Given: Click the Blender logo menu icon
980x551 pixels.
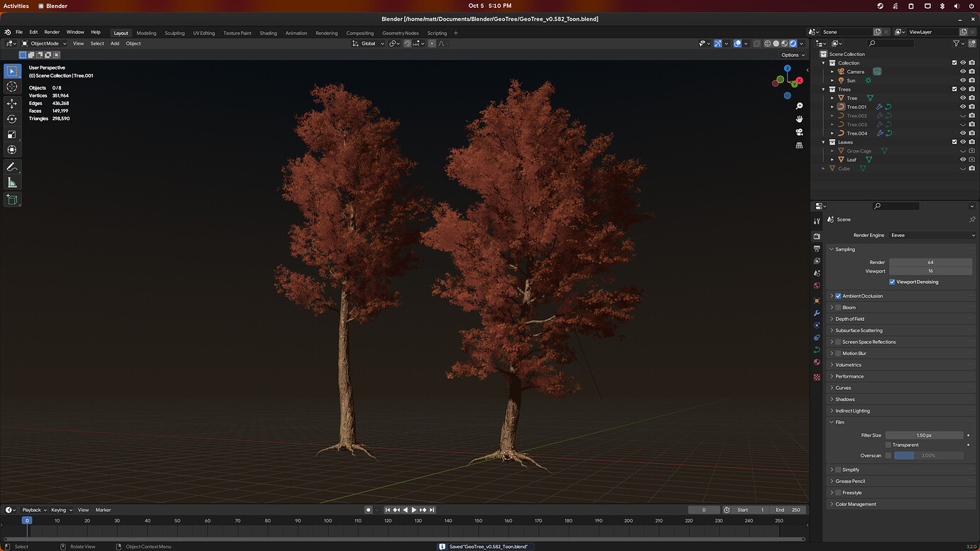Looking at the screenshot, I should [8, 32].
